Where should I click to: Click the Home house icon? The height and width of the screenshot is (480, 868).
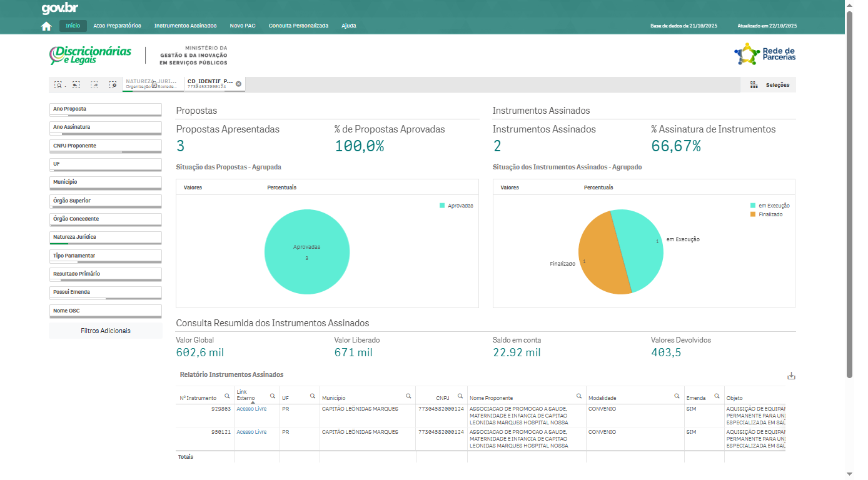pyautogui.click(x=46, y=26)
